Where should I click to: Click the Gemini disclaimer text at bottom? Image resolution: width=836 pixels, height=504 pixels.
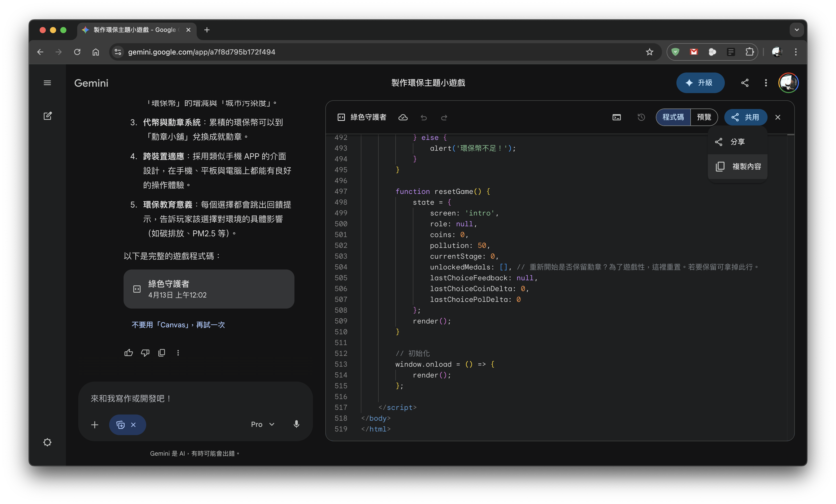click(x=195, y=453)
